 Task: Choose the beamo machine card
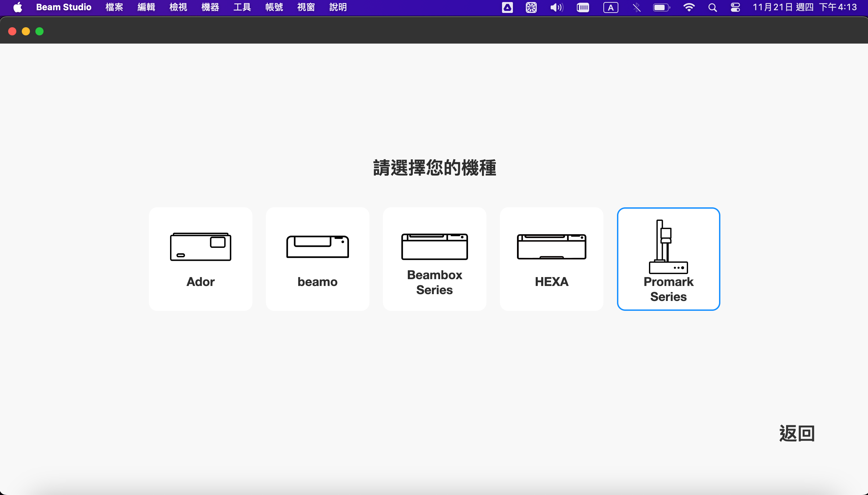point(318,259)
